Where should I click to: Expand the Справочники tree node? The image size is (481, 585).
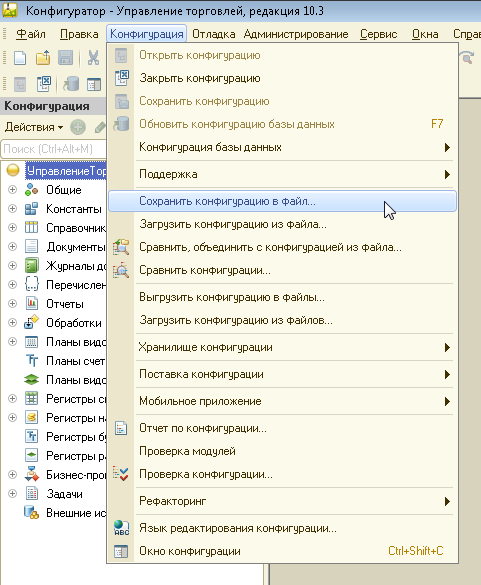12,227
